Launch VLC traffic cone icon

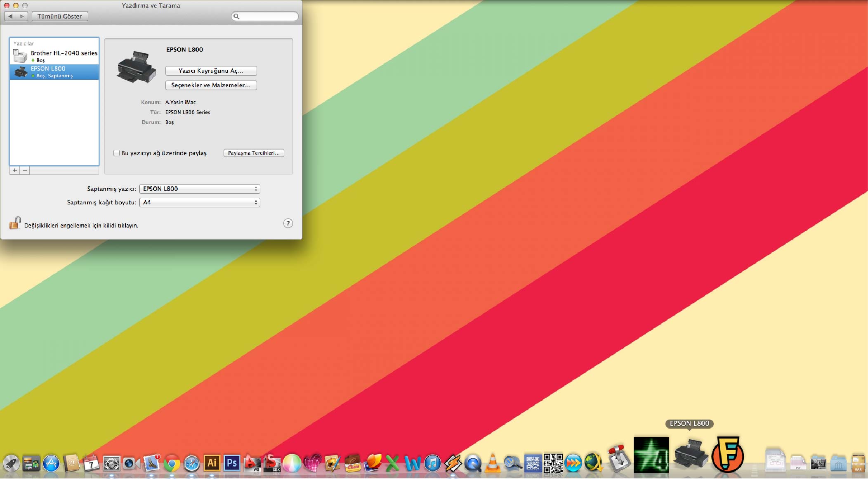point(493,463)
